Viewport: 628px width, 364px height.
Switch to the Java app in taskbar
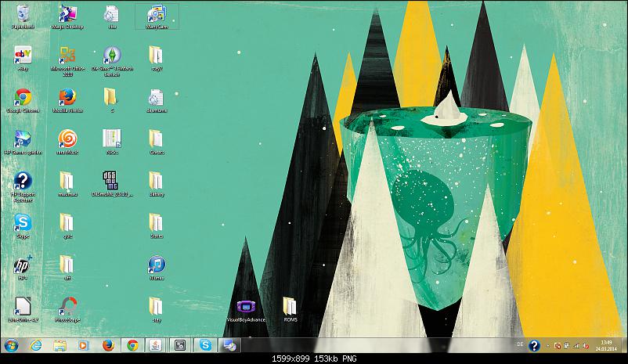(156, 345)
